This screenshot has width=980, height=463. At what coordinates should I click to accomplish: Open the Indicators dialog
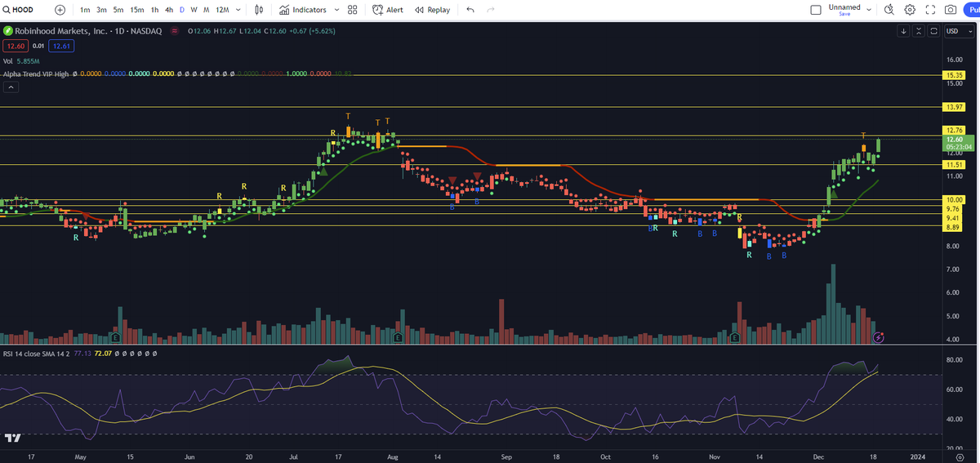[302, 10]
